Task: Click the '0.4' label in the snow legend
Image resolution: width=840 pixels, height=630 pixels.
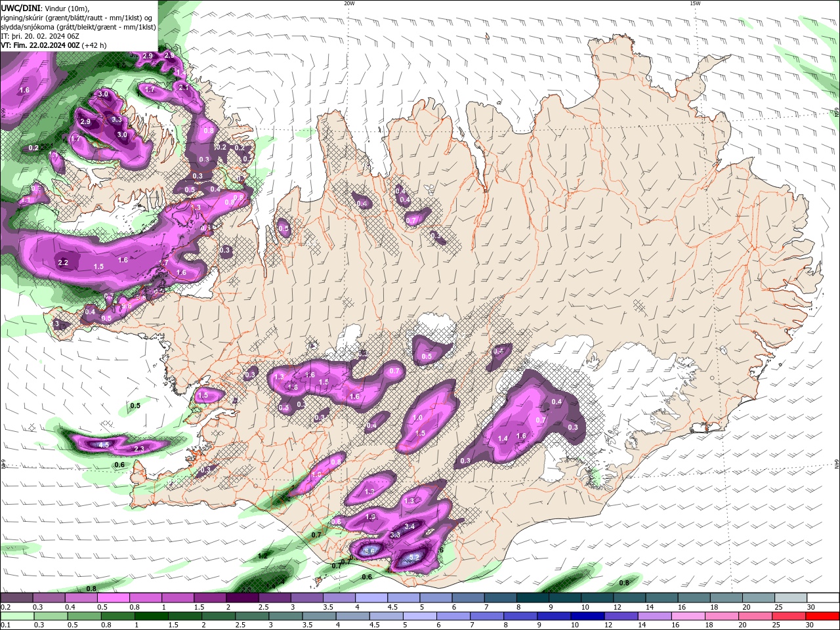Action: click(x=70, y=607)
